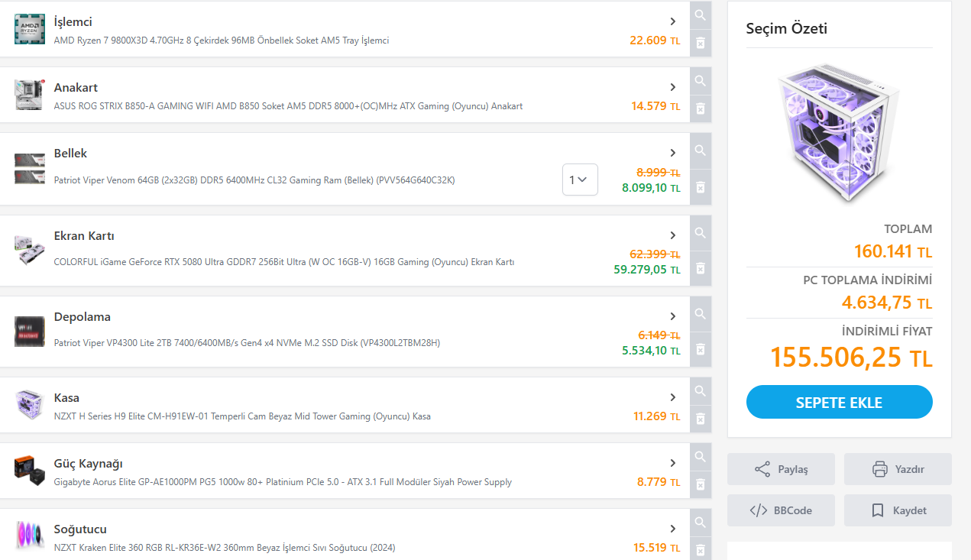Click the Gigabyte Aorus Elite 1000w product name
Image resolution: width=971 pixels, height=560 pixels.
pyautogui.click(x=283, y=482)
